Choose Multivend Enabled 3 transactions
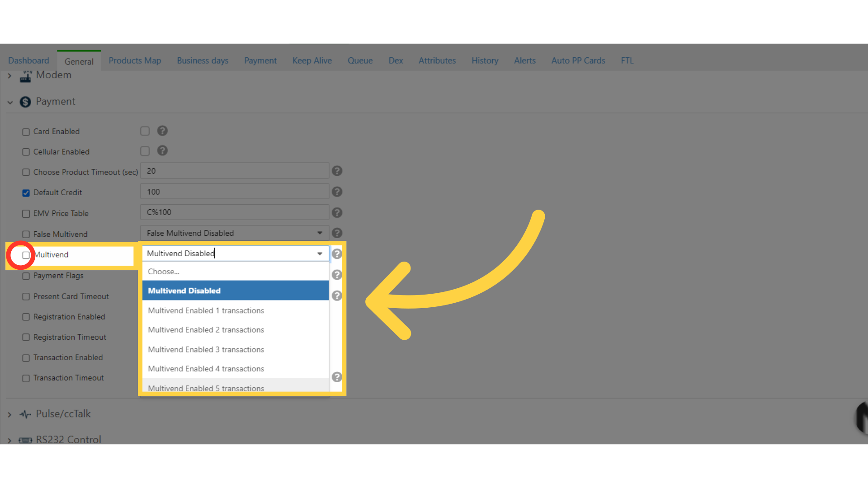 coord(236,349)
